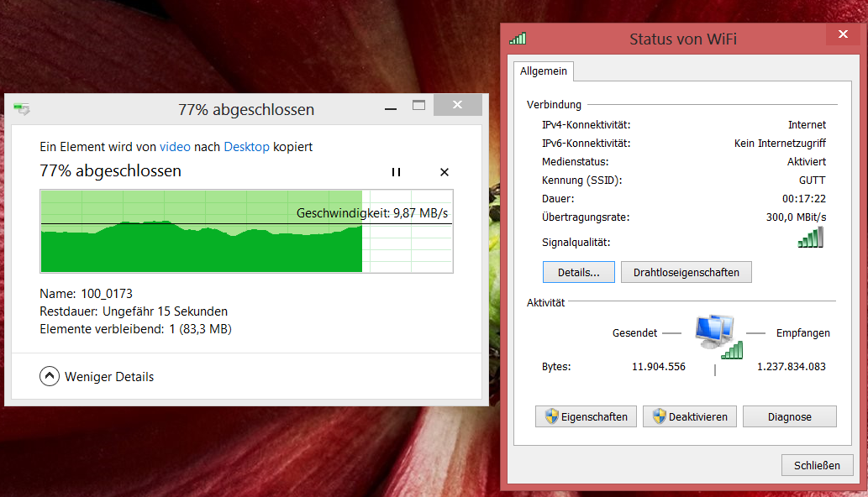Click the Signalqualität bars indicator
868x497 pixels.
[810, 238]
